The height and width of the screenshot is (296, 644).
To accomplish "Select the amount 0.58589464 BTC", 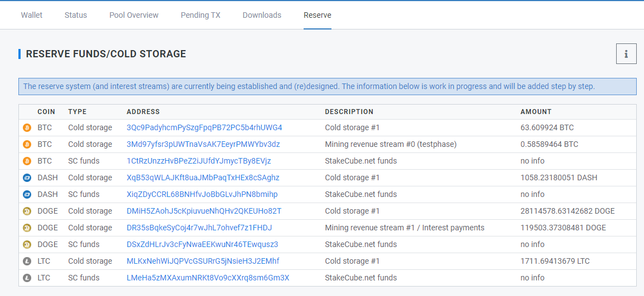I will [549, 144].
